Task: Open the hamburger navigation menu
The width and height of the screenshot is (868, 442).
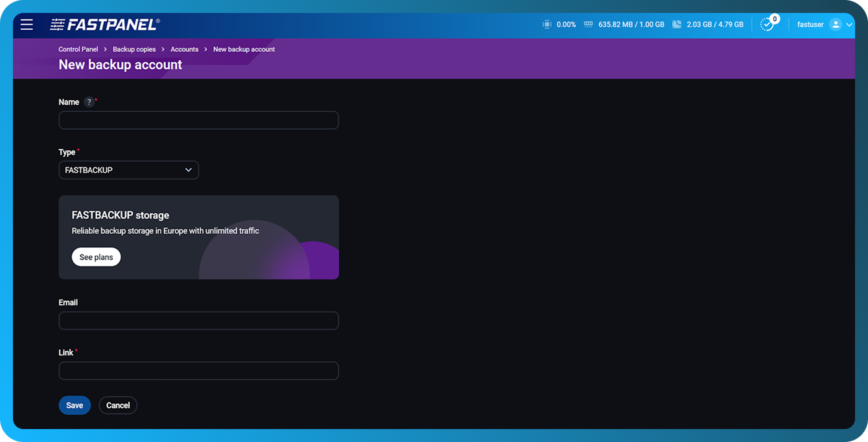Action: pos(27,24)
